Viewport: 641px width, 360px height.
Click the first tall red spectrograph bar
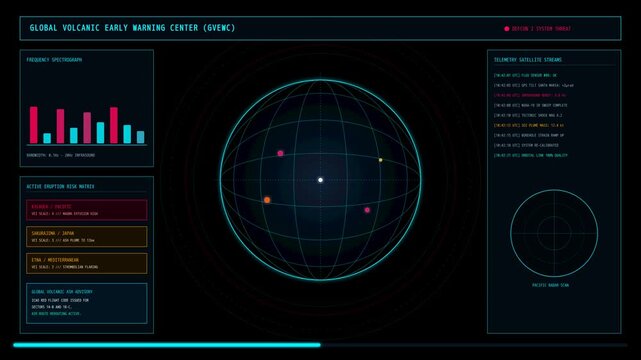point(34,125)
